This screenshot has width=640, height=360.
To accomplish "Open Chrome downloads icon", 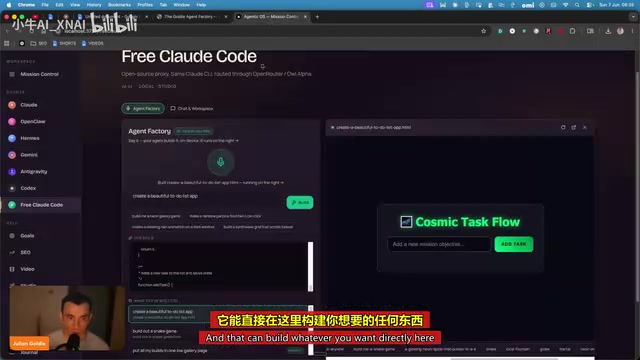I will [x=608, y=31].
